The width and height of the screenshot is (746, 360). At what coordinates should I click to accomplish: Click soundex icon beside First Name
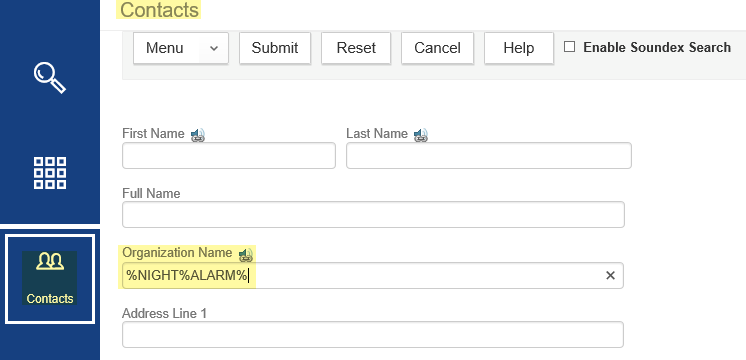pos(198,136)
